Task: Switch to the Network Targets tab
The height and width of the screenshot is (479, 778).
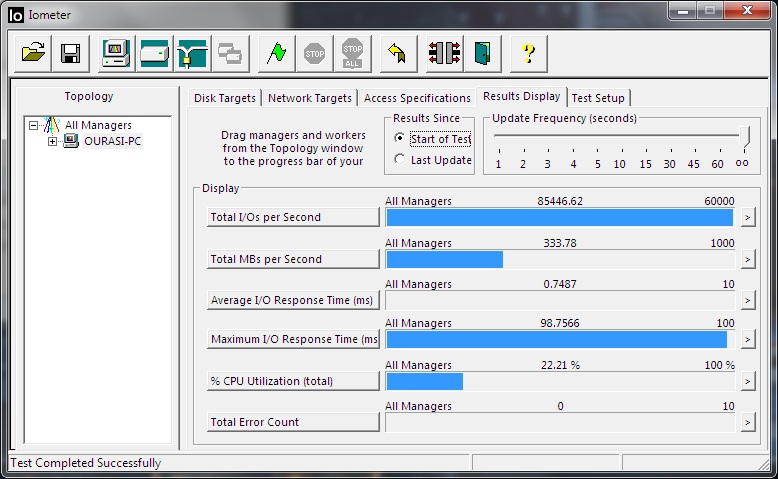Action: point(310,98)
